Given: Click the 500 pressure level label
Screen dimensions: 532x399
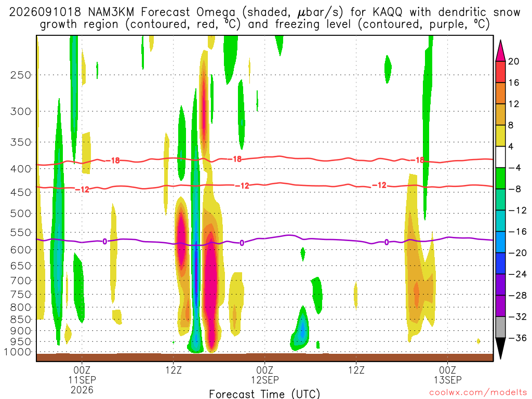Looking at the screenshot, I should [x=21, y=214].
